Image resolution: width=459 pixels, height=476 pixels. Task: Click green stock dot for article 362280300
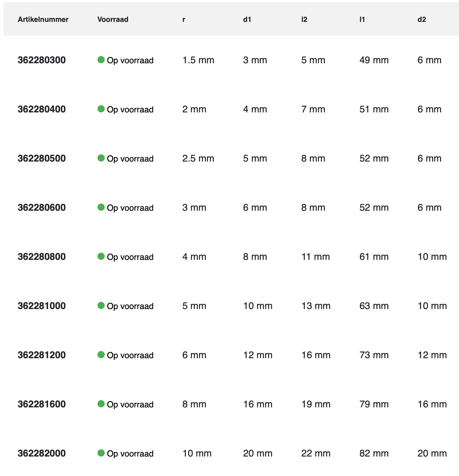click(101, 60)
